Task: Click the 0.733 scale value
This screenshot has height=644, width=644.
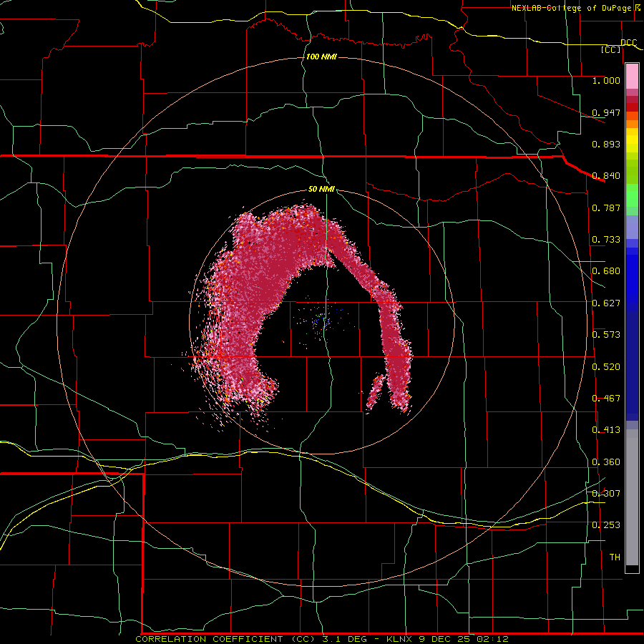Action: click(x=606, y=240)
